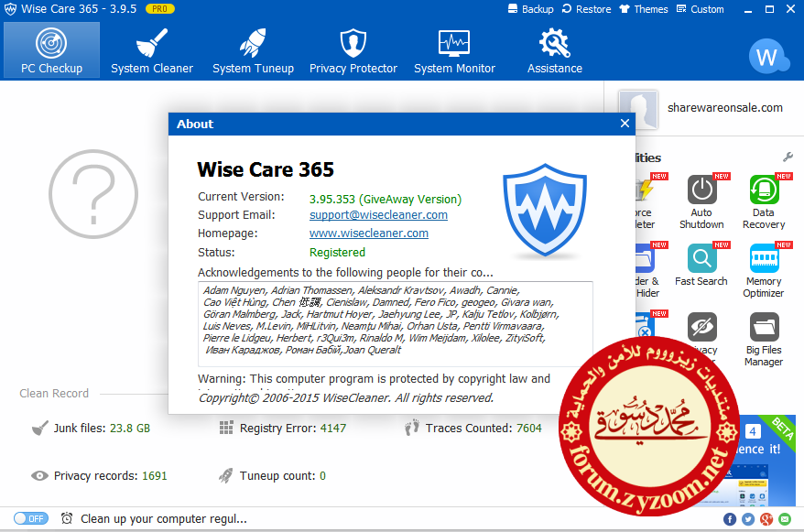This screenshot has height=532, width=804.
Task: Click the question mark checkup circle
Action: point(93,194)
